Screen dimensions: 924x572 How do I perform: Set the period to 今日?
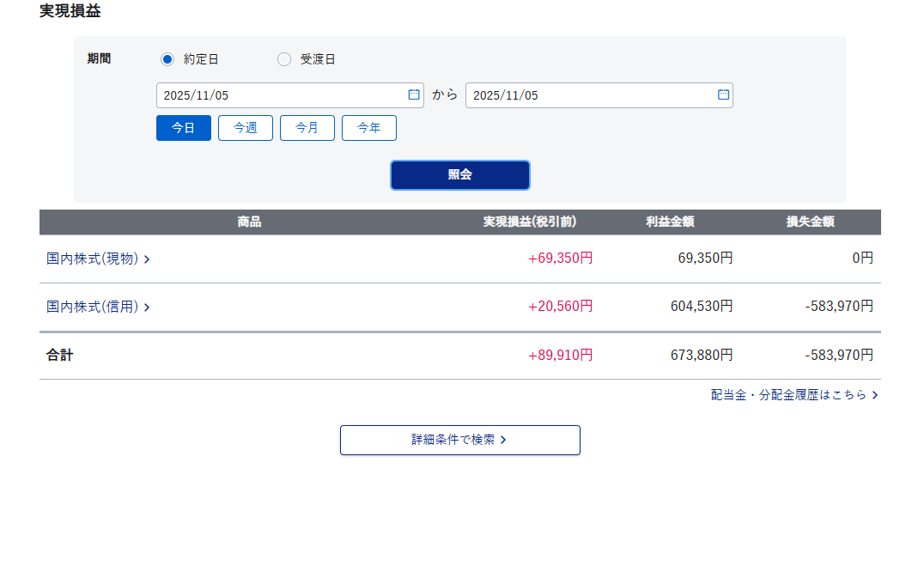click(184, 128)
